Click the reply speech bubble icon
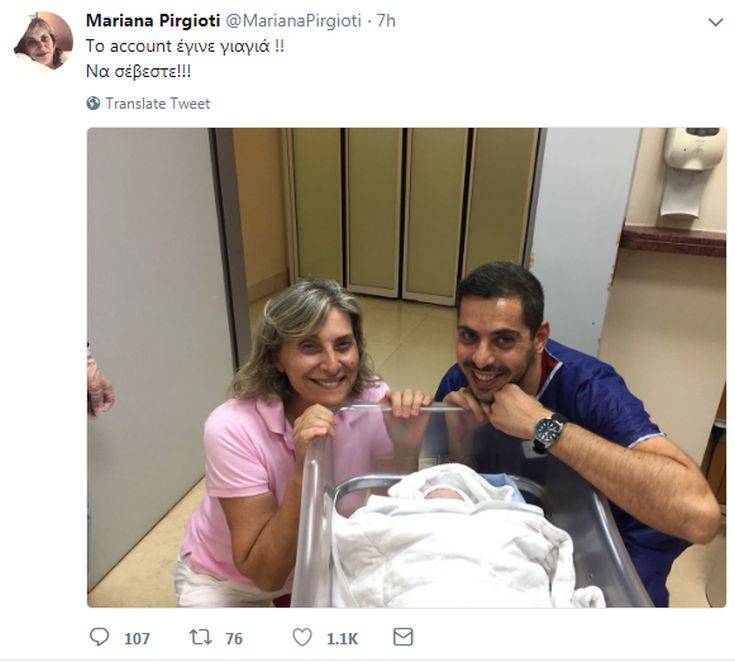 point(99,637)
